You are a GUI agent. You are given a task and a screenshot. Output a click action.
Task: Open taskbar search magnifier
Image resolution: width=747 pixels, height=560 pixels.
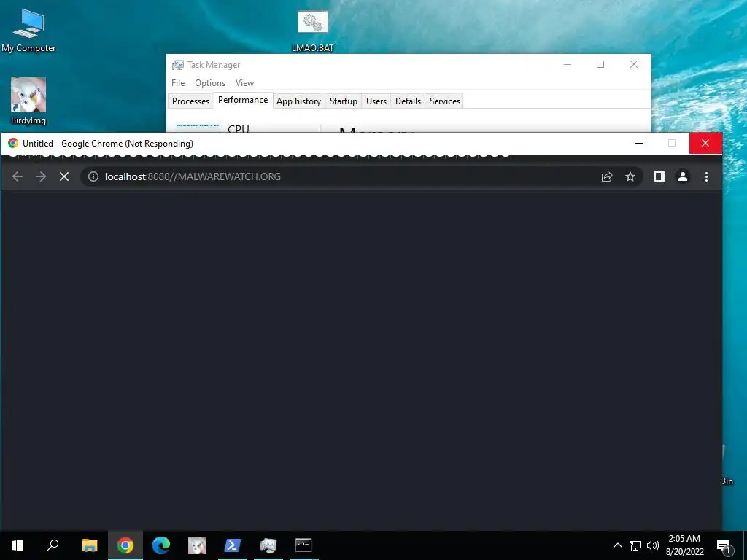(53, 545)
